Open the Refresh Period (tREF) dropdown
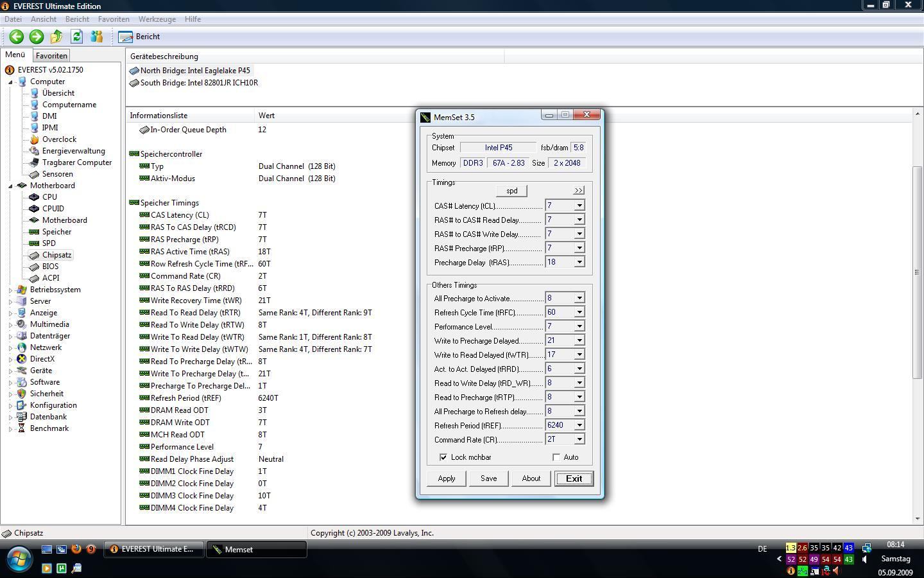Screen dimensions: 924x578 [x=579, y=425]
